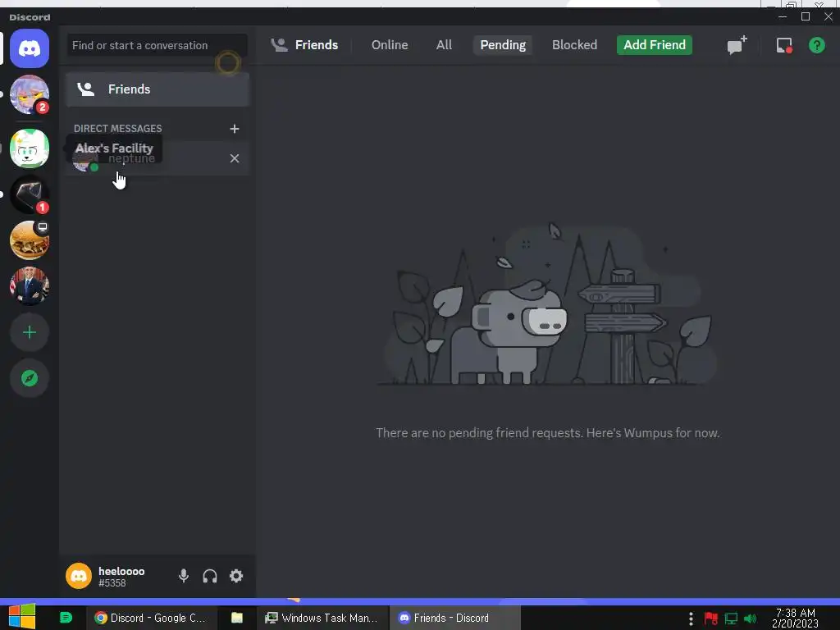This screenshot has width=840, height=630.
Task: Deafen with the headphones icon
Action: tap(209, 576)
